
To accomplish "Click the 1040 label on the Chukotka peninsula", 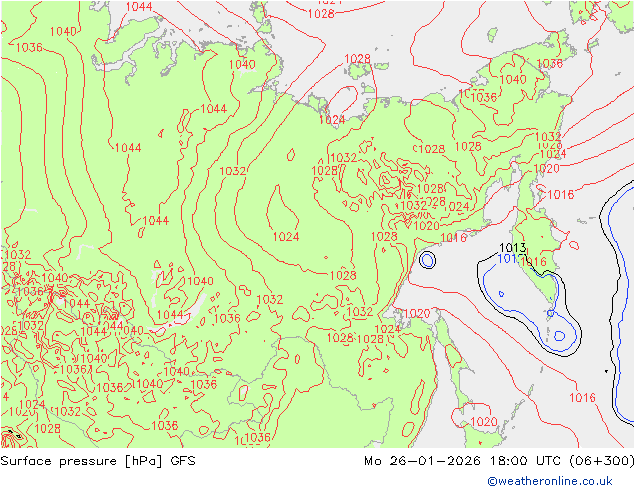I will coord(513,79).
